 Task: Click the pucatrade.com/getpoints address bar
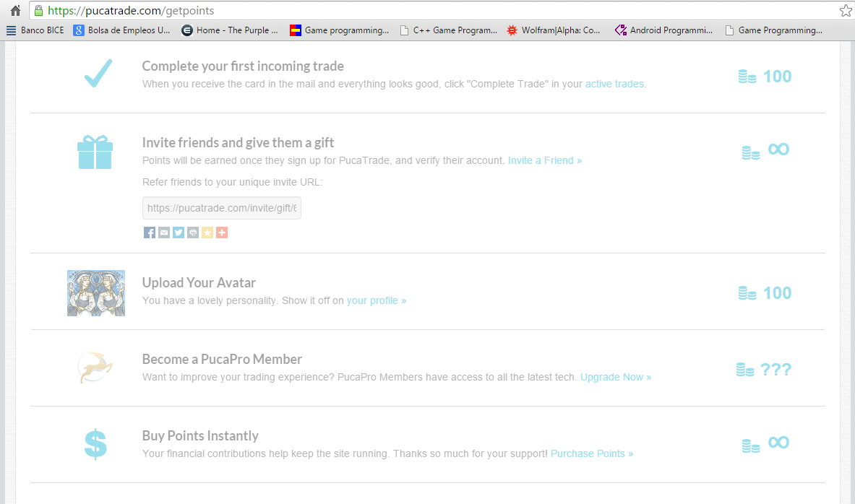coord(437,10)
